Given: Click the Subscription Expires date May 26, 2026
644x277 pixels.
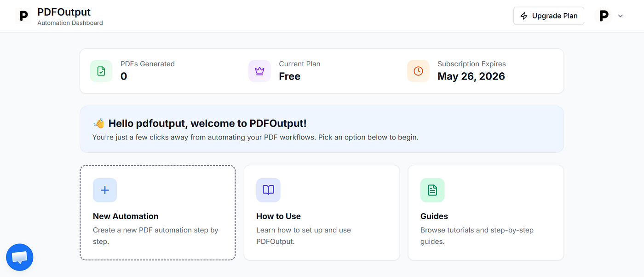Looking at the screenshot, I should click(471, 76).
